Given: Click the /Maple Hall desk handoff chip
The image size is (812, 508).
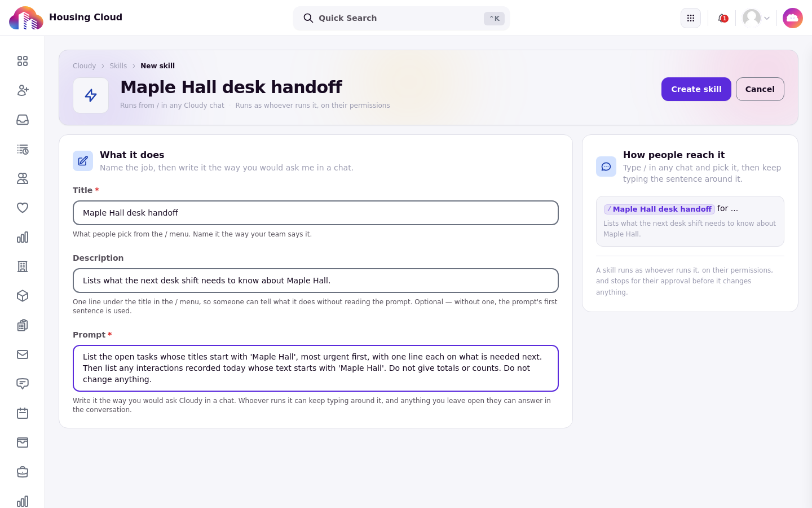Looking at the screenshot, I should point(659,209).
